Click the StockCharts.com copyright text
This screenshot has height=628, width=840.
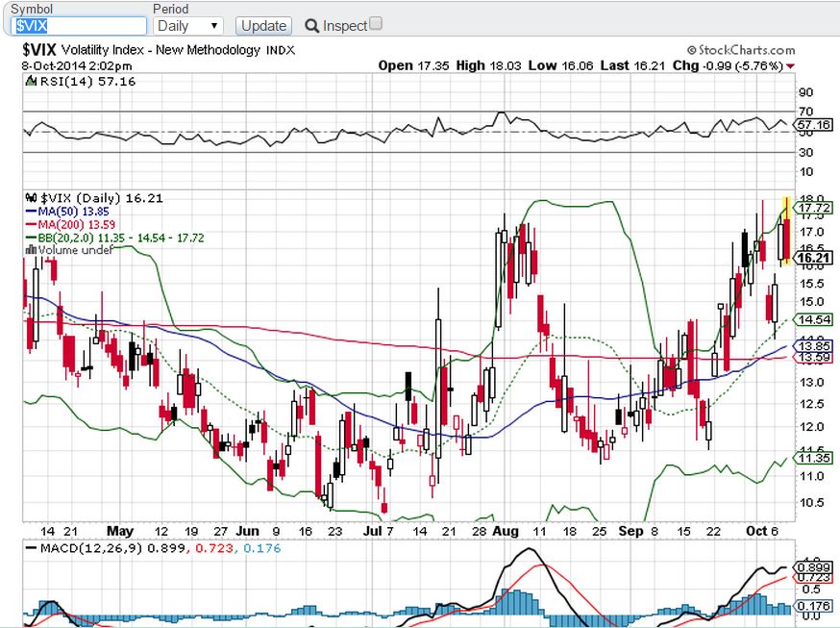click(x=741, y=50)
